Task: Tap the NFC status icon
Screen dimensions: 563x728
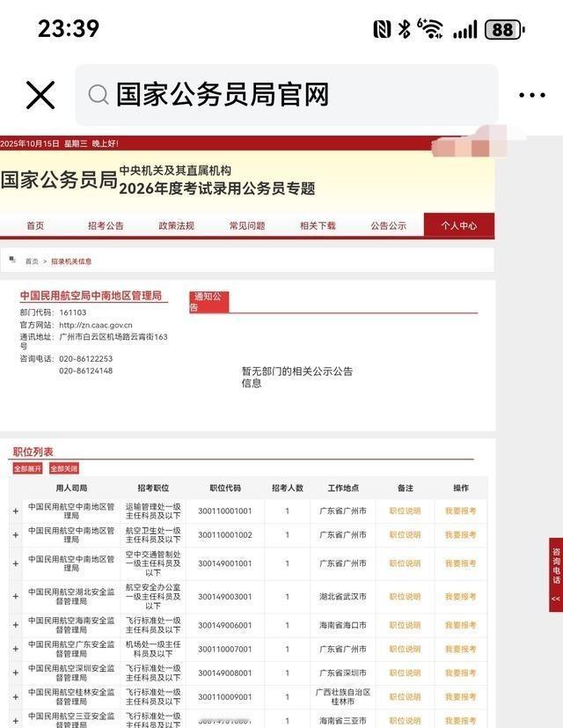Action: [382, 30]
